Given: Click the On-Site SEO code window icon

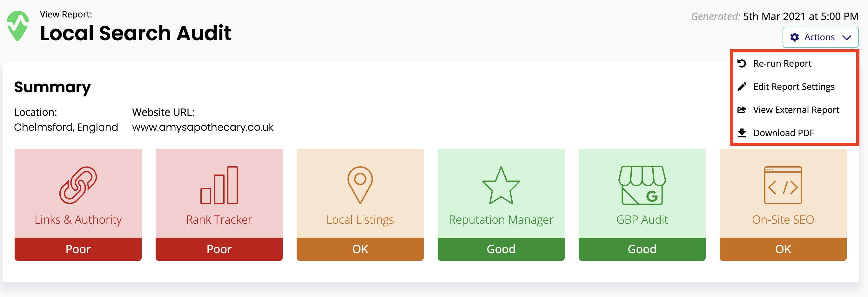Looking at the screenshot, I should pyautogui.click(x=783, y=185).
